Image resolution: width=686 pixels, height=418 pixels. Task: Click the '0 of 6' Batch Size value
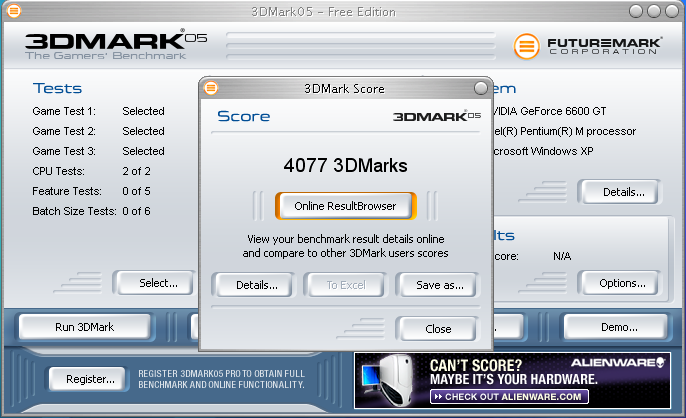tap(136, 211)
